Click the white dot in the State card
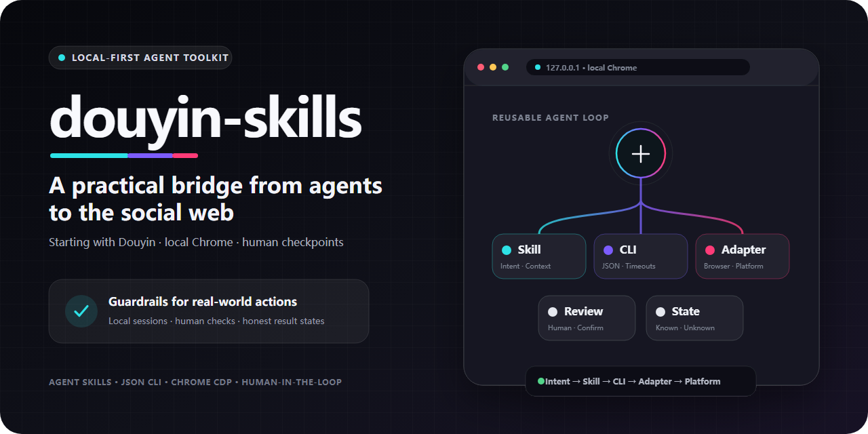868x434 pixels. (660, 312)
